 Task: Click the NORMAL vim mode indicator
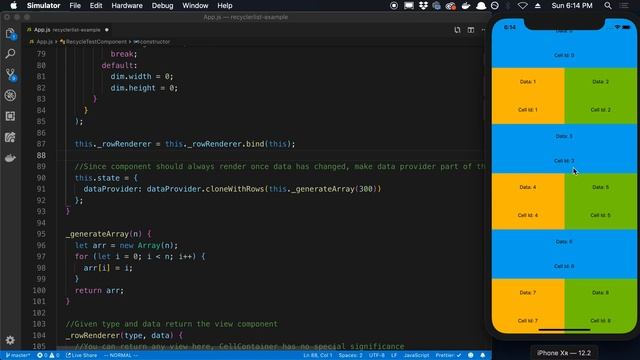(x=121, y=356)
